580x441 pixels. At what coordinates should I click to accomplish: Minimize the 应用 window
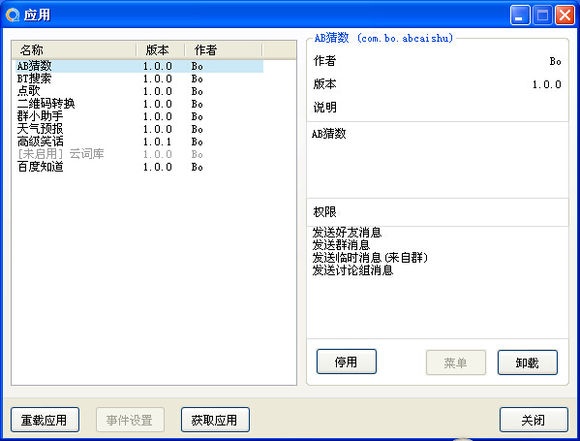[520, 15]
